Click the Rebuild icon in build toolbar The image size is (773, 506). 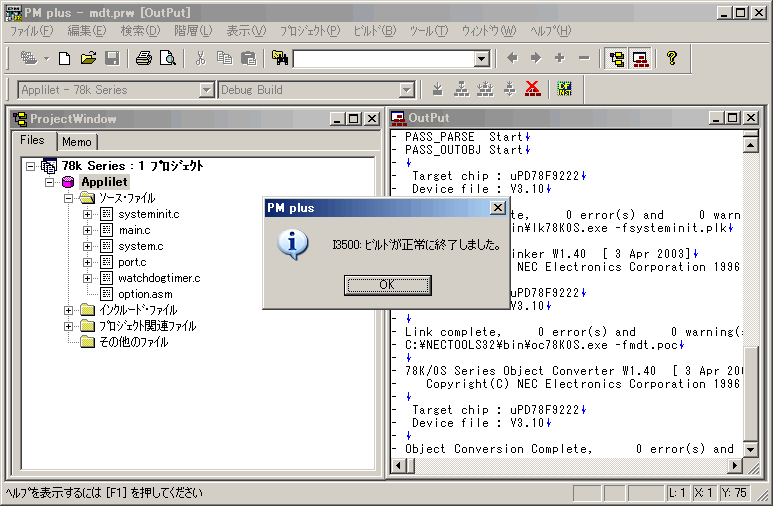[486, 89]
